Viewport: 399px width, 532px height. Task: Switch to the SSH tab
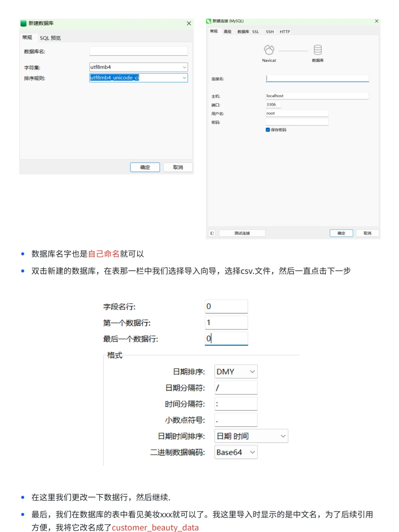click(269, 32)
